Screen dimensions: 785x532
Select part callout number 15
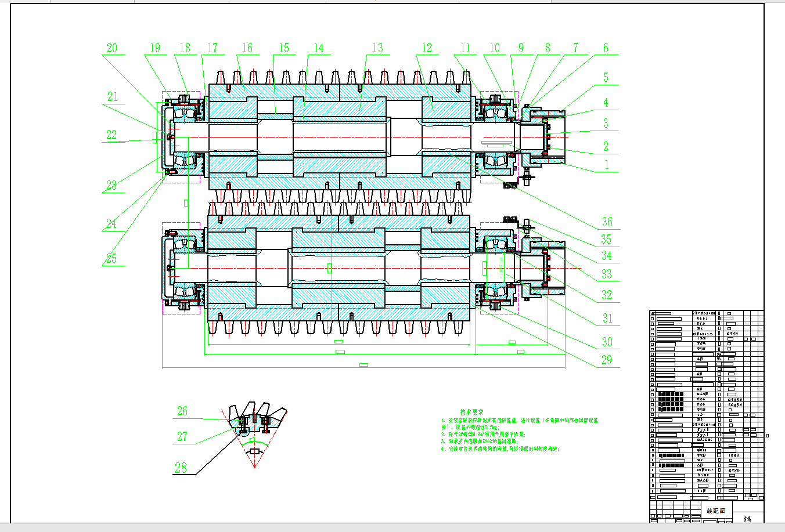click(284, 48)
